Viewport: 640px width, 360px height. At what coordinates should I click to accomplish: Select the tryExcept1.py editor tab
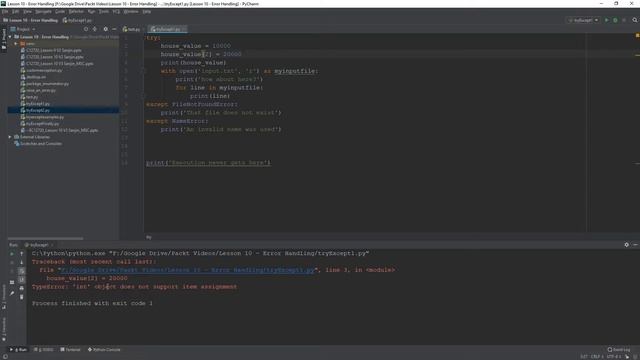click(167, 29)
